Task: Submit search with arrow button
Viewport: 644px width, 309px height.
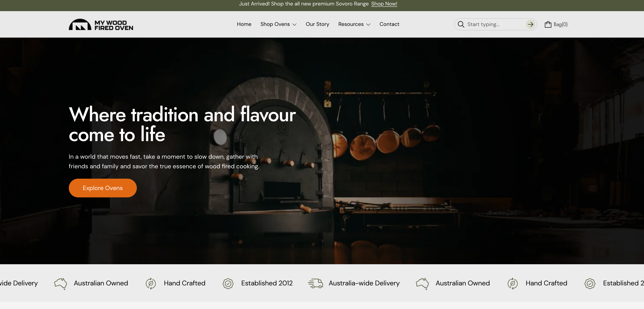Action: tap(530, 24)
